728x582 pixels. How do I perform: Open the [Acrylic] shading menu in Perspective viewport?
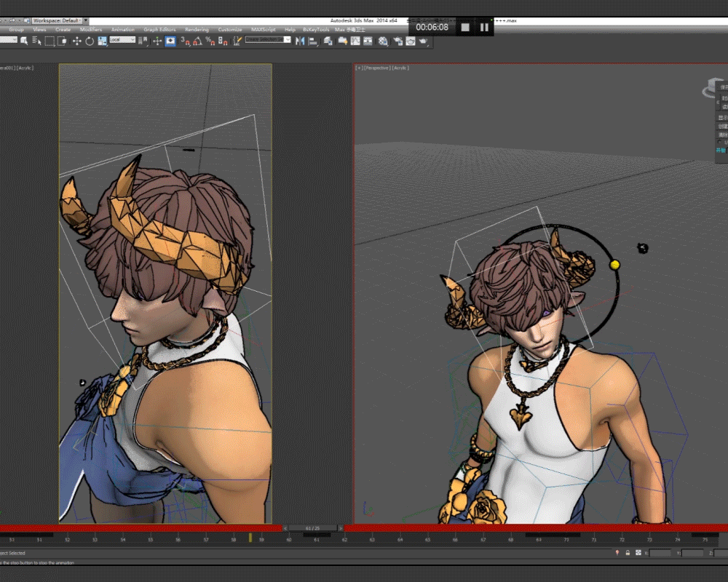(400, 68)
